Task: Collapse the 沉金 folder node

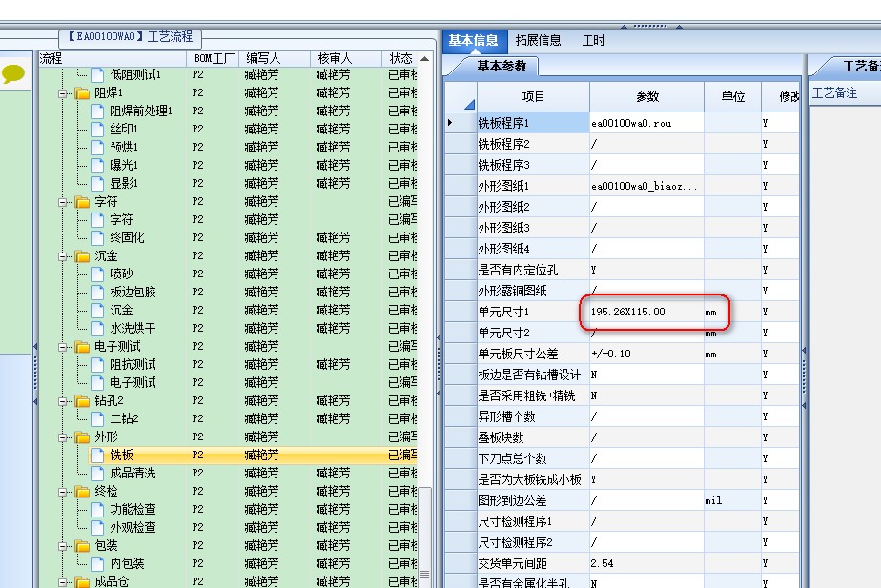Action: tap(63, 256)
